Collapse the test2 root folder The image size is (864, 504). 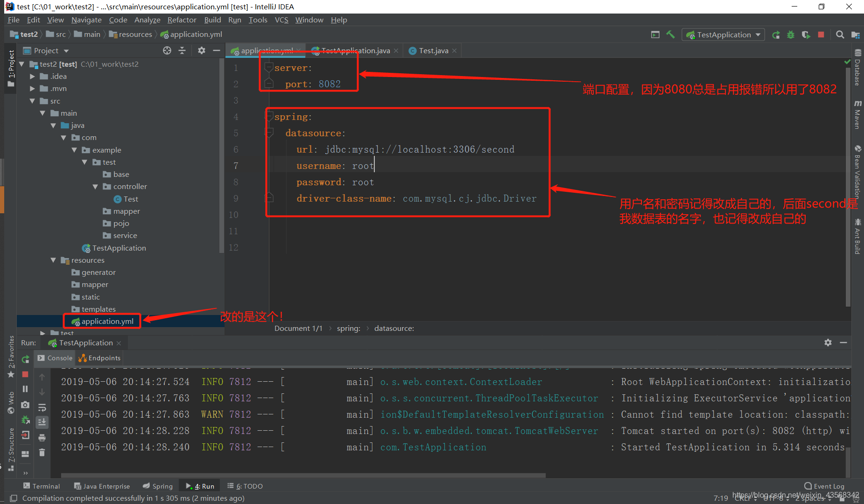[22, 64]
